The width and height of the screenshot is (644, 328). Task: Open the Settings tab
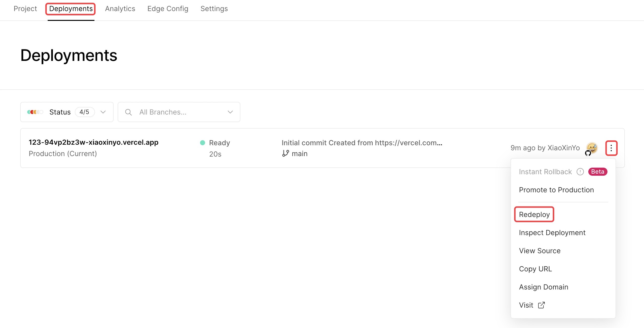coord(214,9)
